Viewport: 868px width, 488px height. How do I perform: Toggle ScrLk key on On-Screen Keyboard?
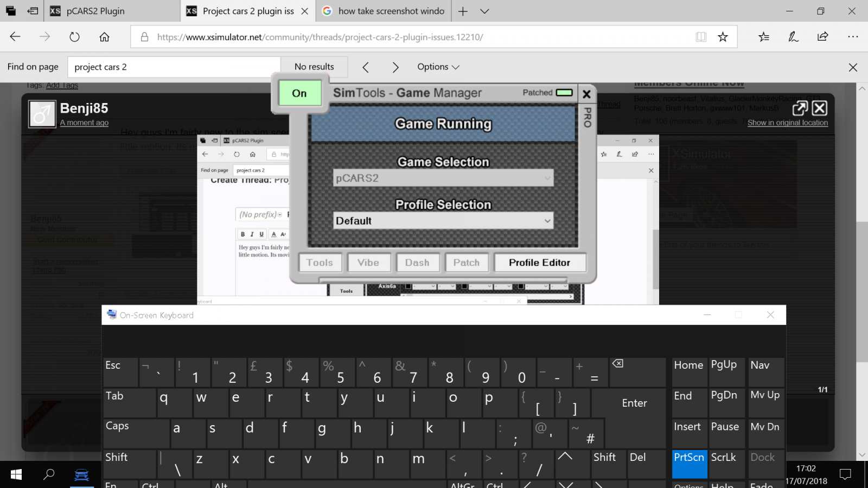point(727,464)
